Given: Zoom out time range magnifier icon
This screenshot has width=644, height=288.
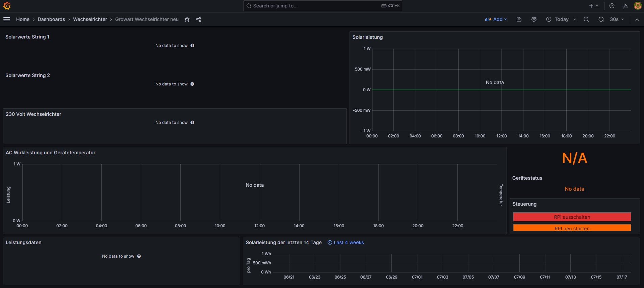Looking at the screenshot, I should pos(586,19).
